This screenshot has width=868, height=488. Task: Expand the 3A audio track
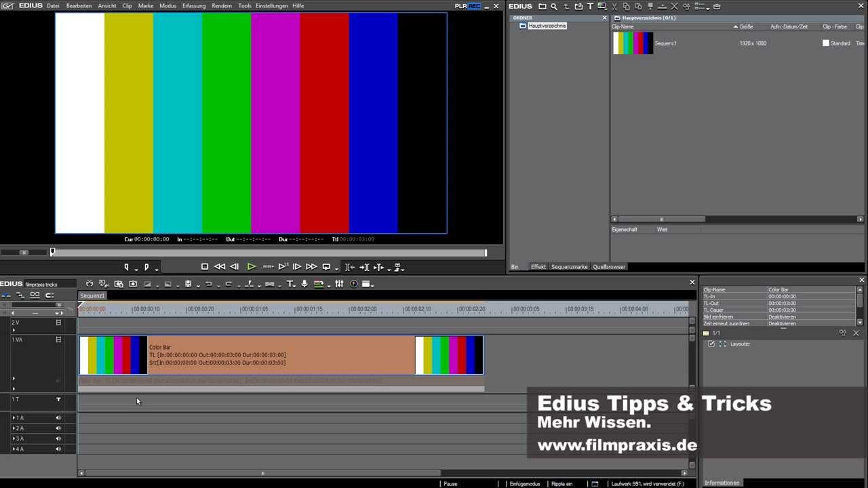(x=14, y=439)
